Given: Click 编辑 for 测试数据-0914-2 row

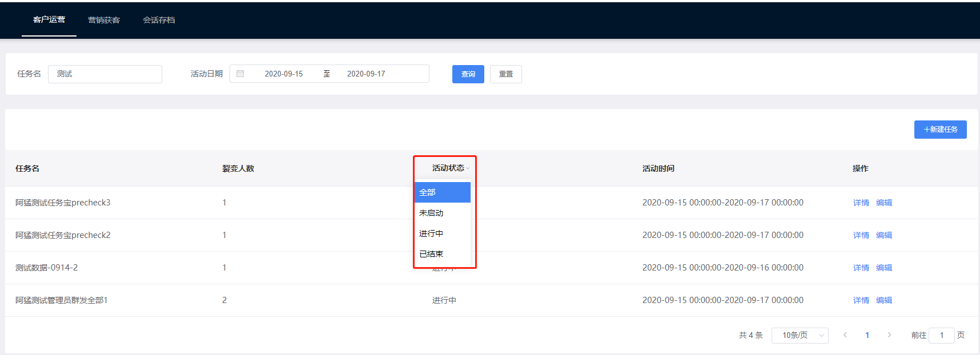Looking at the screenshot, I should click(x=883, y=268).
